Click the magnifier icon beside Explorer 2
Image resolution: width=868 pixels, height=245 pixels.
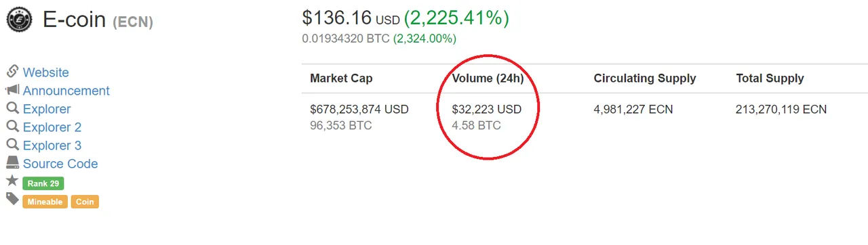click(x=12, y=127)
